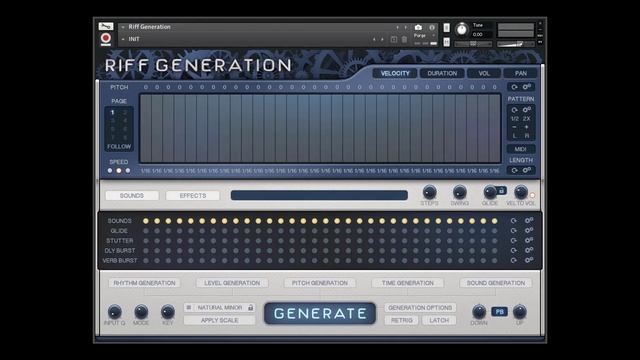This screenshot has height=360, width=640.
Task: Click the trash icon in the INIT row
Action: pos(404,40)
